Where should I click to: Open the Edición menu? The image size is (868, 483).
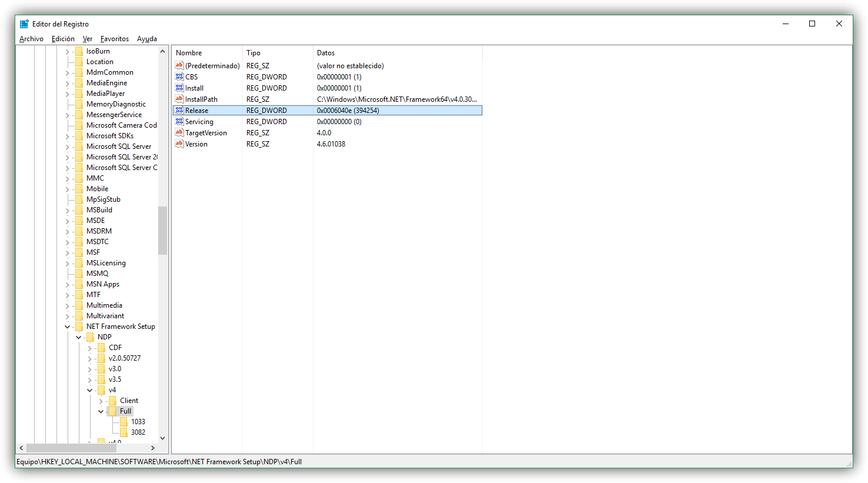(x=63, y=39)
